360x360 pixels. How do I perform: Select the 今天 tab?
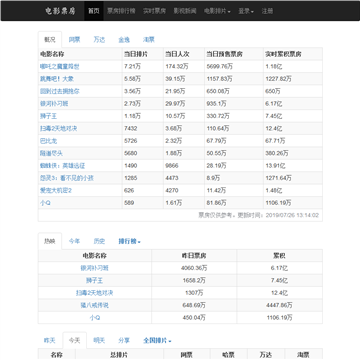[74, 341]
